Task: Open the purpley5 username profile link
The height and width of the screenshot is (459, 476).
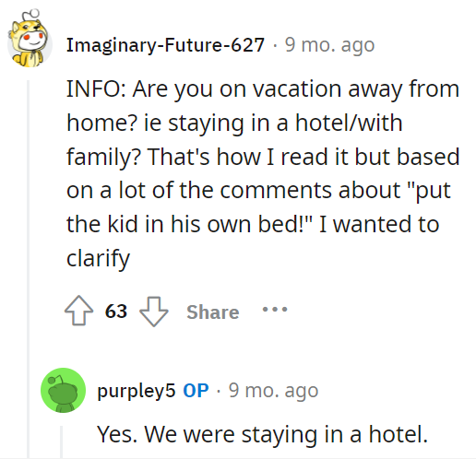Action: click(x=137, y=392)
